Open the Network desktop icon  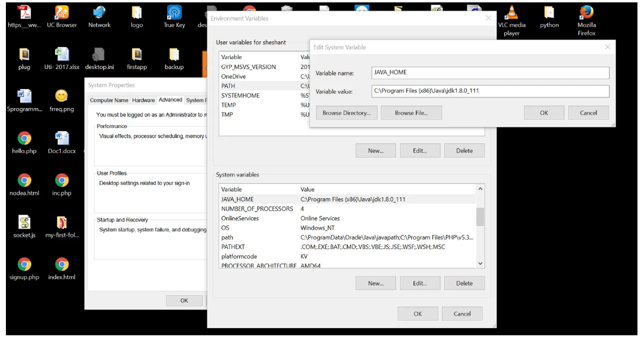(x=99, y=13)
